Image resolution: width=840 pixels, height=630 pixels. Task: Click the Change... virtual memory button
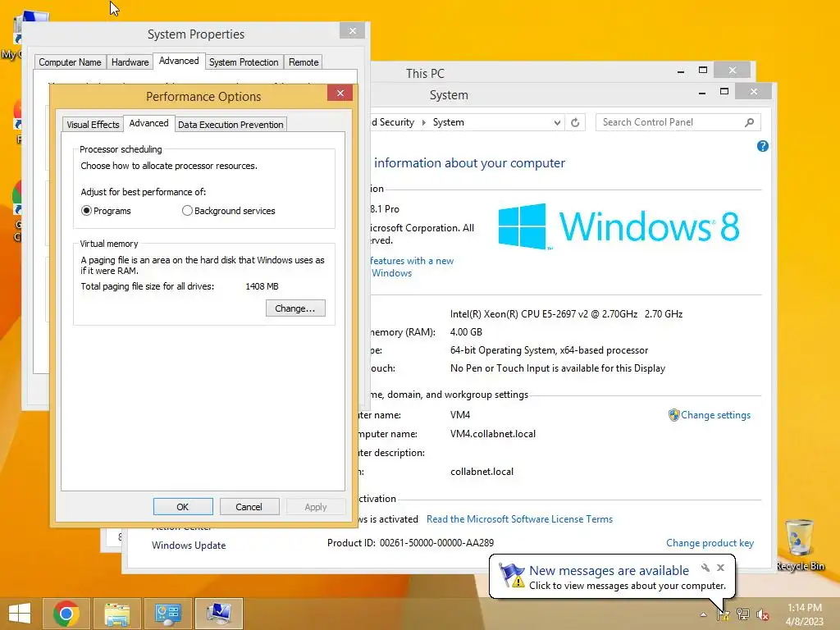(x=295, y=308)
